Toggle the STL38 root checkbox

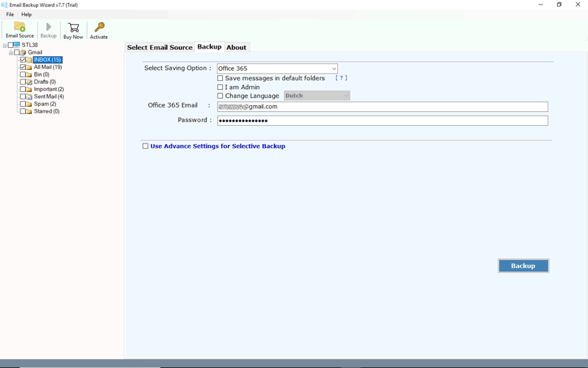[10, 45]
